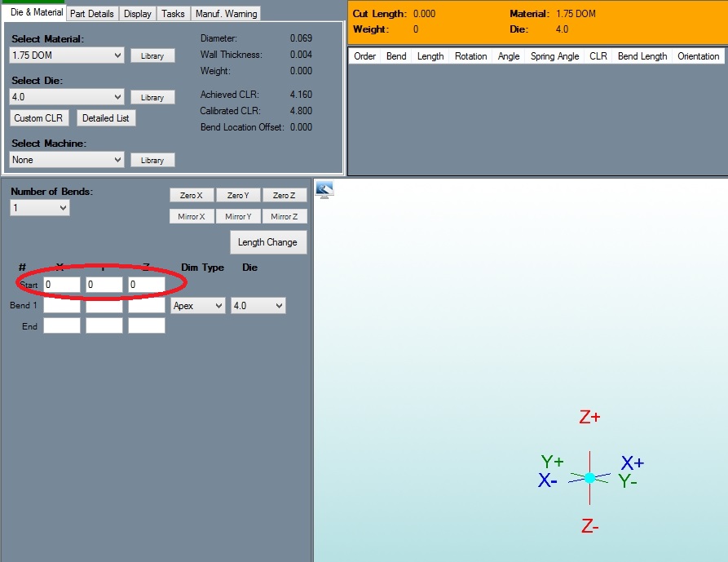Image resolution: width=728 pixels, height=562 pixels.
Task: Open the Apex dimension type dropdown
Action: (x=197, y=306)
